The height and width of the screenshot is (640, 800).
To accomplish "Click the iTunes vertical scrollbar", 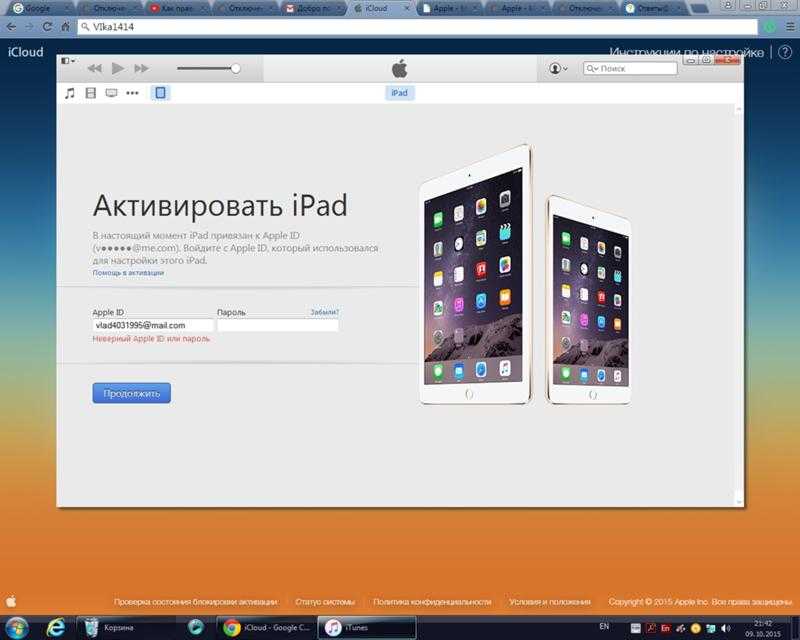I will pyautogui.click(x=739, y=305).
